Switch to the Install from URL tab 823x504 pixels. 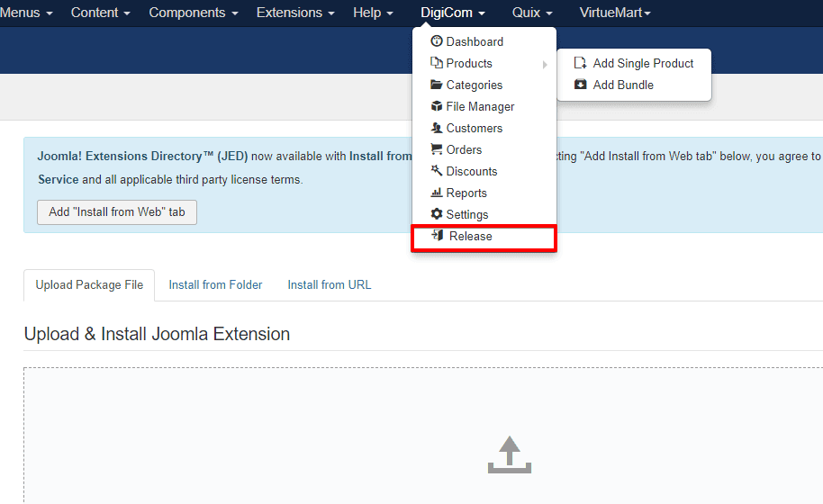(329, 284)
